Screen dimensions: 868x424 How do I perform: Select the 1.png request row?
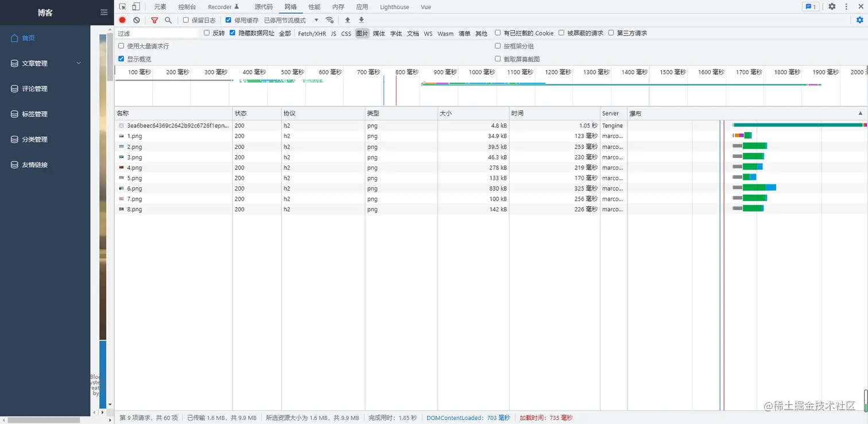point(491,136)
